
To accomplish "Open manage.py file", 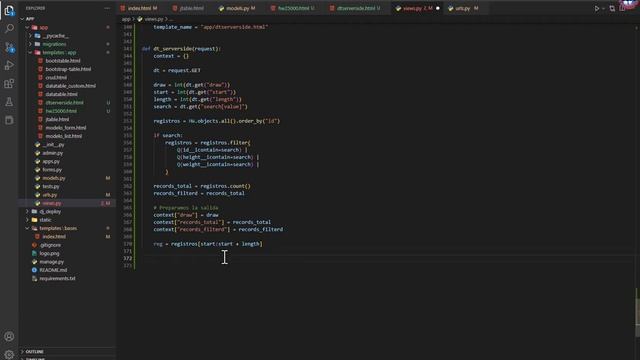I will pyautogui.click(x=51, y=262).
